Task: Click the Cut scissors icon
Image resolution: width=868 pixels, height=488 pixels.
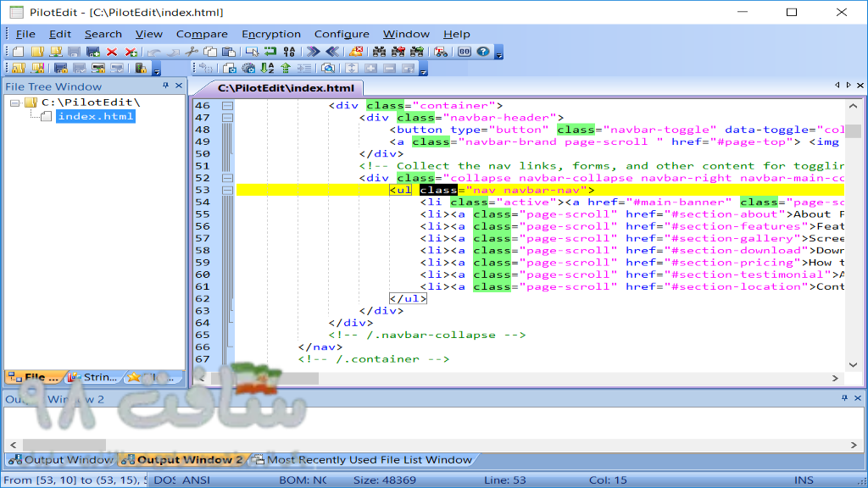Action: [192, 52]
